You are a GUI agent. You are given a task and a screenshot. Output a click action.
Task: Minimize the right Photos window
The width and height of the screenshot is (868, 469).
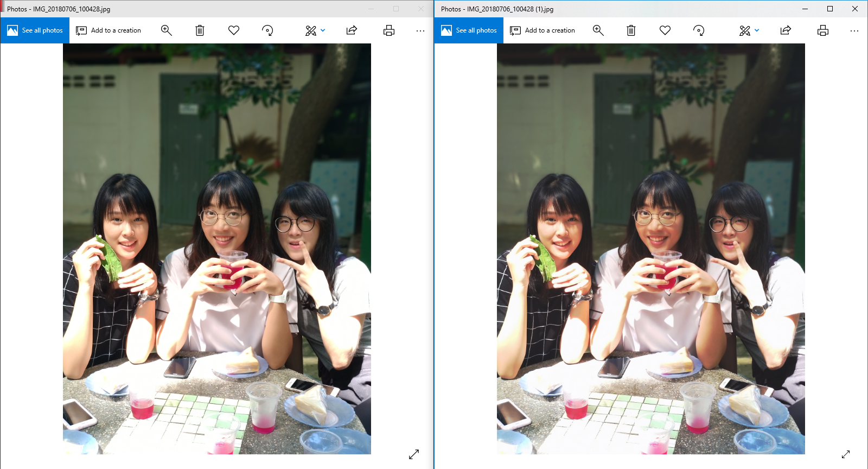click(x=805, y=9)
